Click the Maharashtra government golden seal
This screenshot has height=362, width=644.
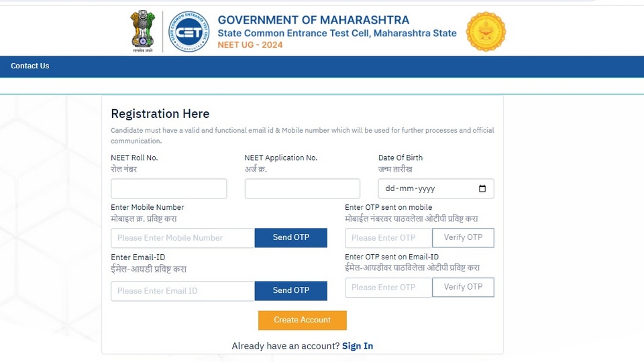pos(486,32)
